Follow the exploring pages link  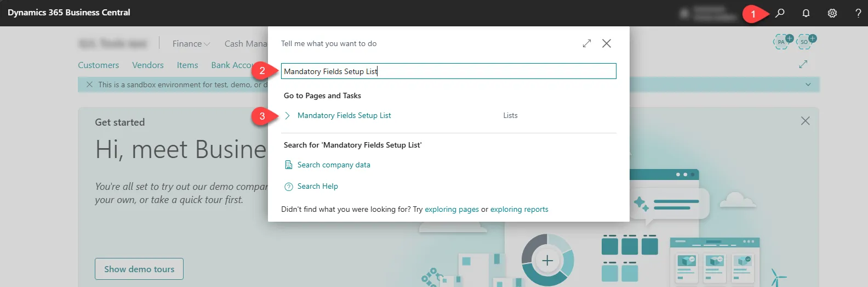pos(452,209)
